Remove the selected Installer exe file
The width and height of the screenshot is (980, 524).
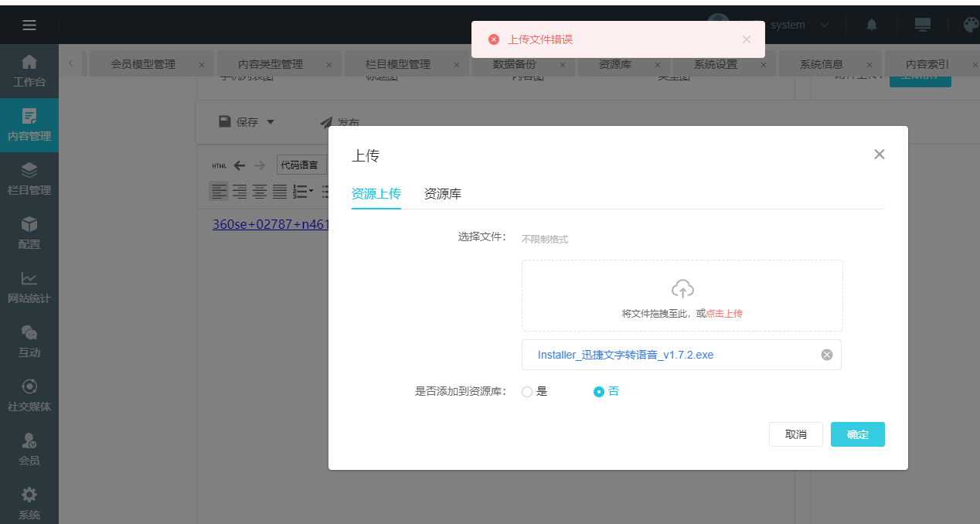[826, 355]
